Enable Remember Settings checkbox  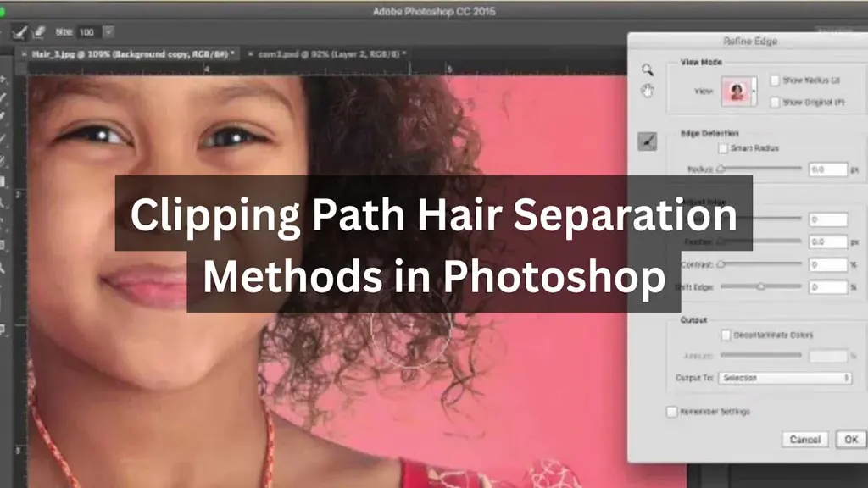click(671, 412)
